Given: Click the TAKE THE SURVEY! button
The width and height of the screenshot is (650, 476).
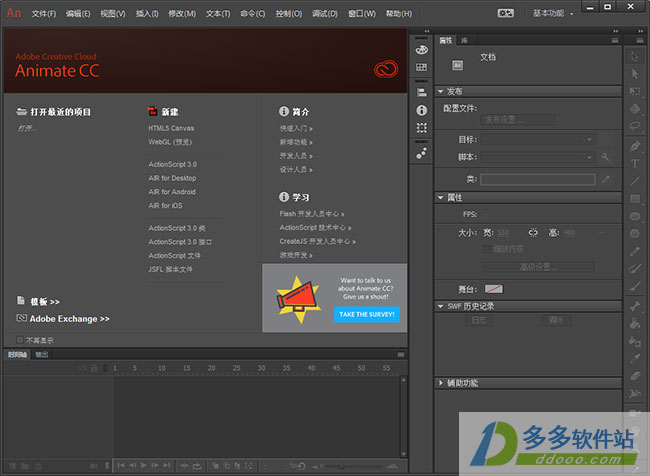Looking at the screenshot, I should (366, 314).
